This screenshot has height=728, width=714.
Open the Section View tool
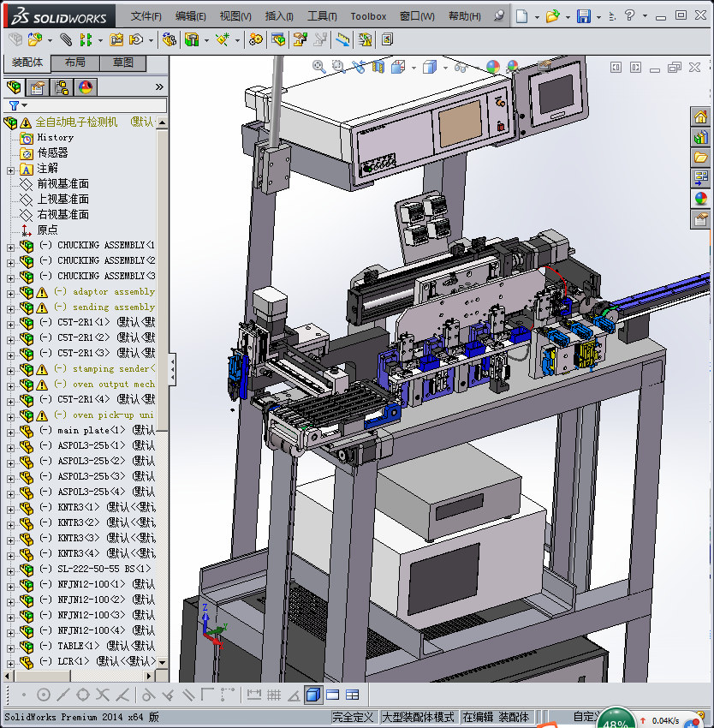378,66
